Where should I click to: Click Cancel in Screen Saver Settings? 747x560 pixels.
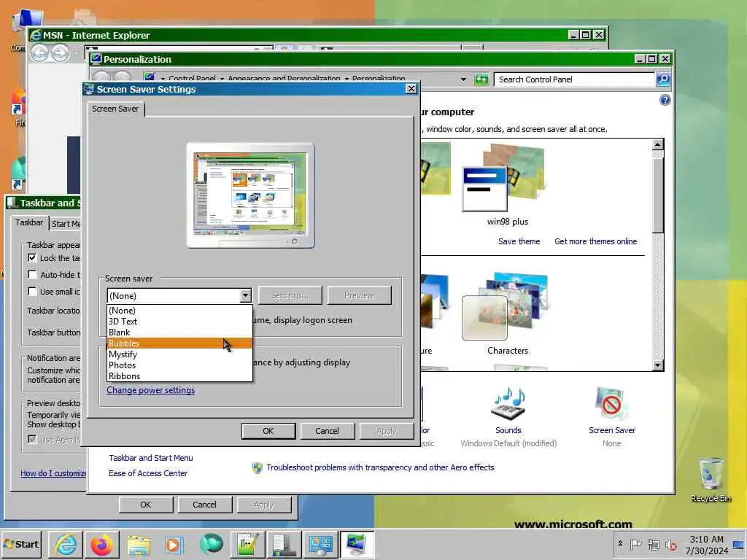click(x=327, y=431)
